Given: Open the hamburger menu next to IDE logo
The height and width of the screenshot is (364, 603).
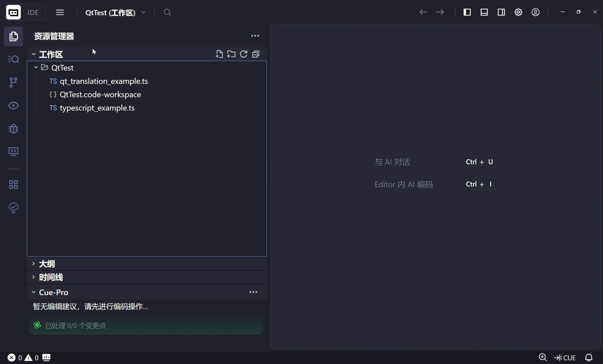Looking at the screenshot, I should (60, 12).
